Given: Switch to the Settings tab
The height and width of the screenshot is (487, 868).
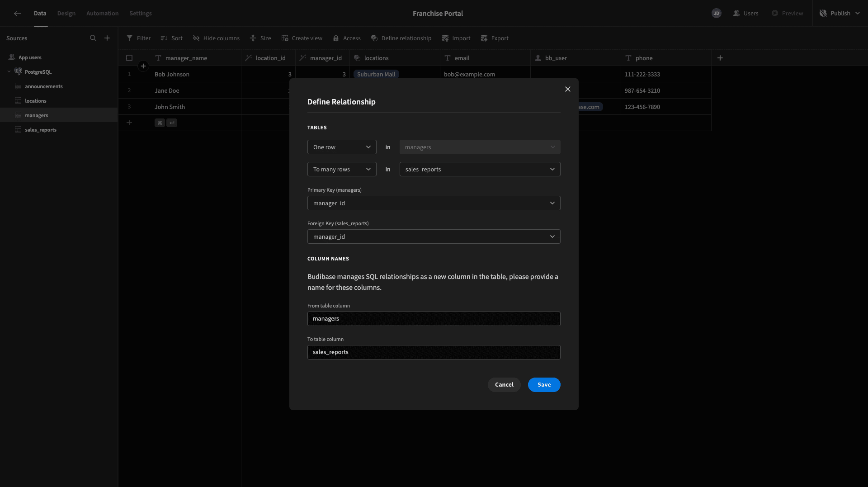Looking at the screenshot, I should [x=141, y=13].
